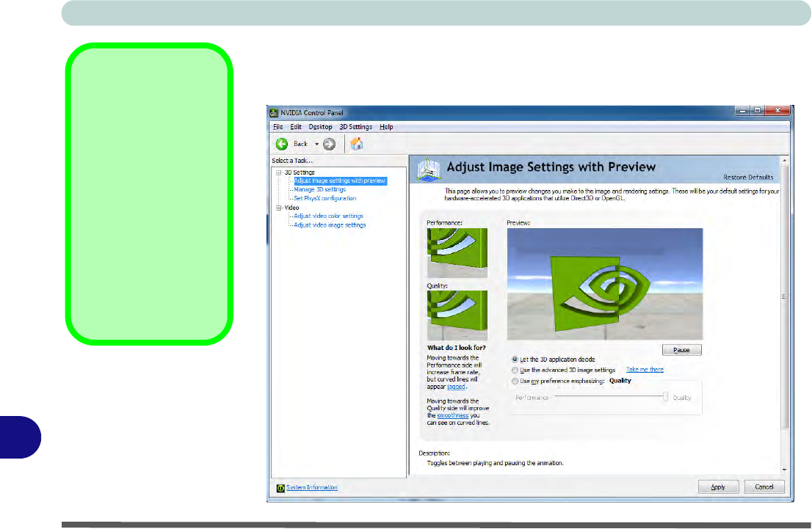Select Use the advanced 3D image settings
Viewport: 812px width, 529px height.
(x=563, y=370)
